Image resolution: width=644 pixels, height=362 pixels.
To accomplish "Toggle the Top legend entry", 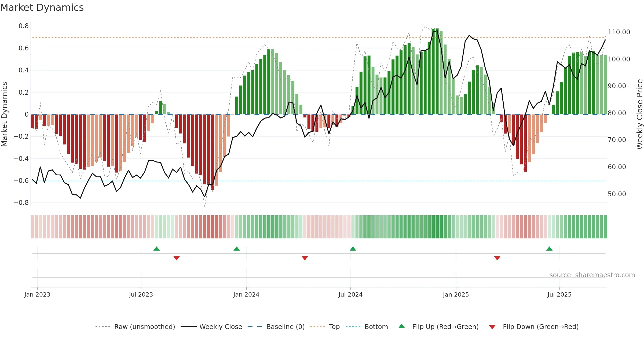I will [x=325, y=327].
